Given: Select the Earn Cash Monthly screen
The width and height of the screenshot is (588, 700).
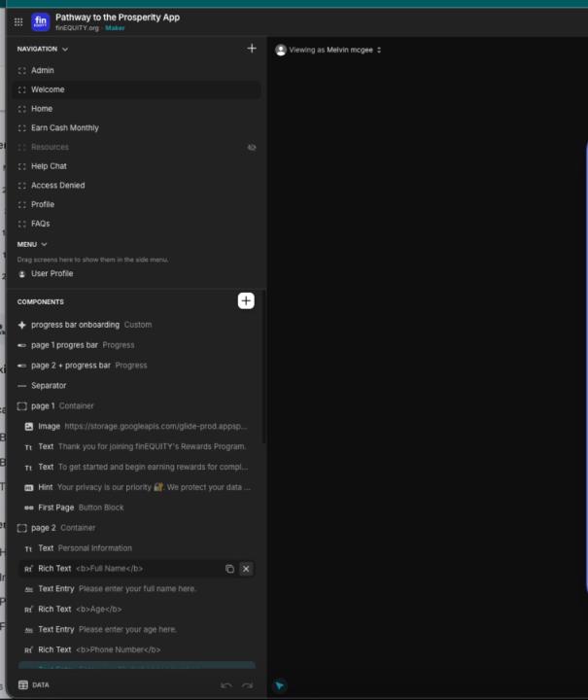Looking at the screenshot, I should coord(64,127).
